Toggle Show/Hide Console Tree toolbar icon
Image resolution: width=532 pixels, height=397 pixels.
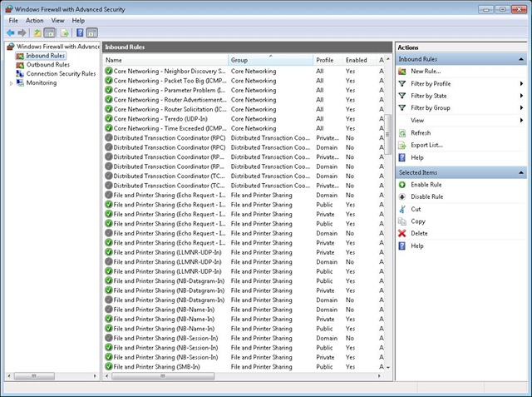coord(50,33)
